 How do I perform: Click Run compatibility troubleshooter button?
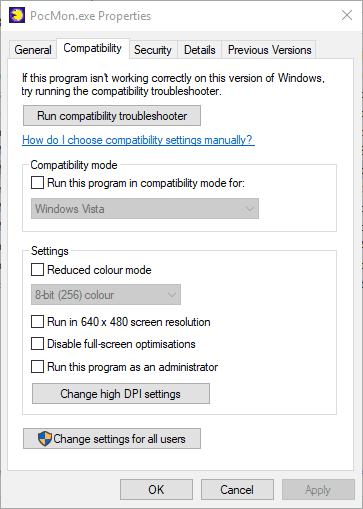coord(112,116)
